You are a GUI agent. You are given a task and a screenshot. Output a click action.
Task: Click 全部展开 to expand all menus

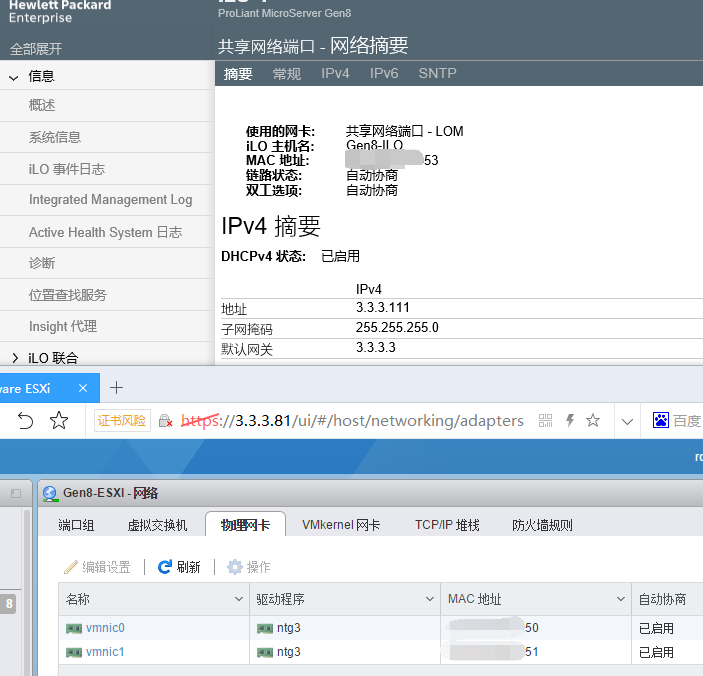pyautogui.click(x=36, y=49)
